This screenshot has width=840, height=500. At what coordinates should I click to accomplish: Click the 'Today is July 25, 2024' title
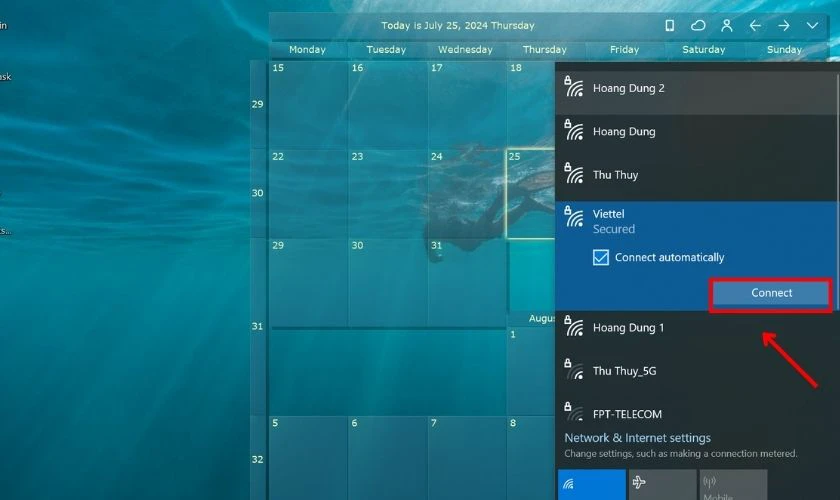click(x=458, y=25)
